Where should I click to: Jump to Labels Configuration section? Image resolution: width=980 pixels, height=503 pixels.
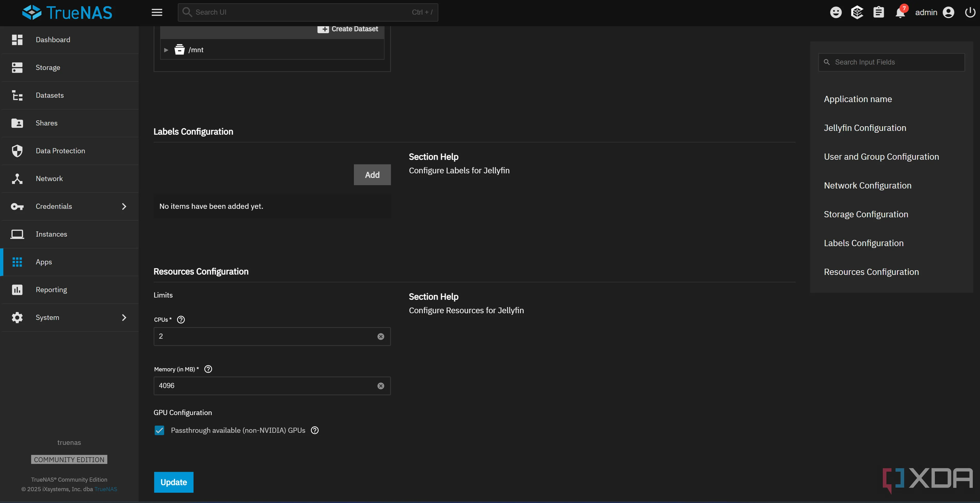tap(864, 243)
